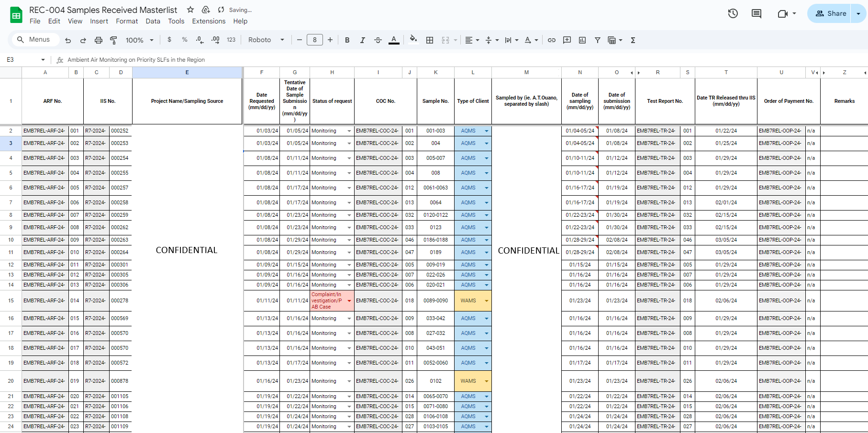Image resolution: width=868 pixels, height=433 pixels.
Task: Open the comments history icon
Action: (757, 13)
